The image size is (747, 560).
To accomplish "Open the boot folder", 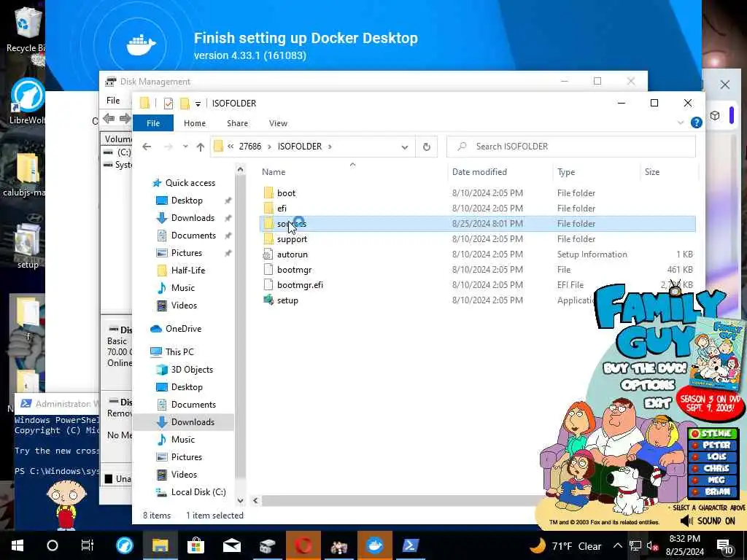I will pyautogui.click(x=286, y=192).
